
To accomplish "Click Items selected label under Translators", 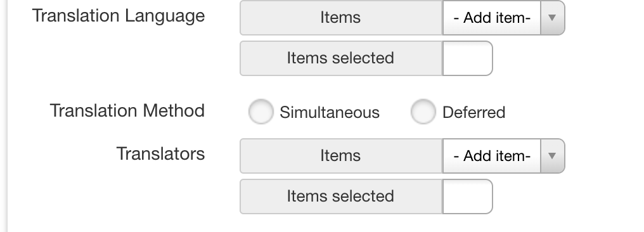I will point(341,197).
